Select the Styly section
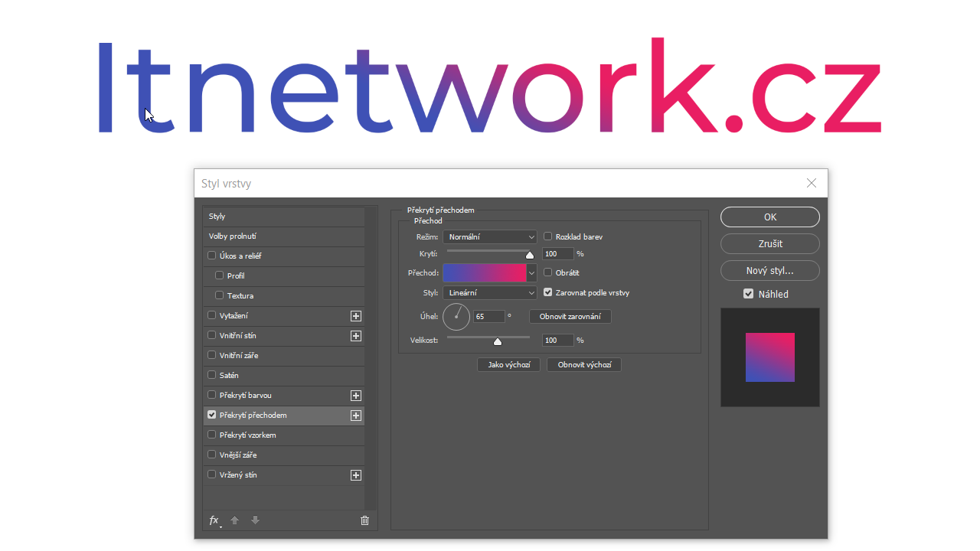 coord(283,217)
